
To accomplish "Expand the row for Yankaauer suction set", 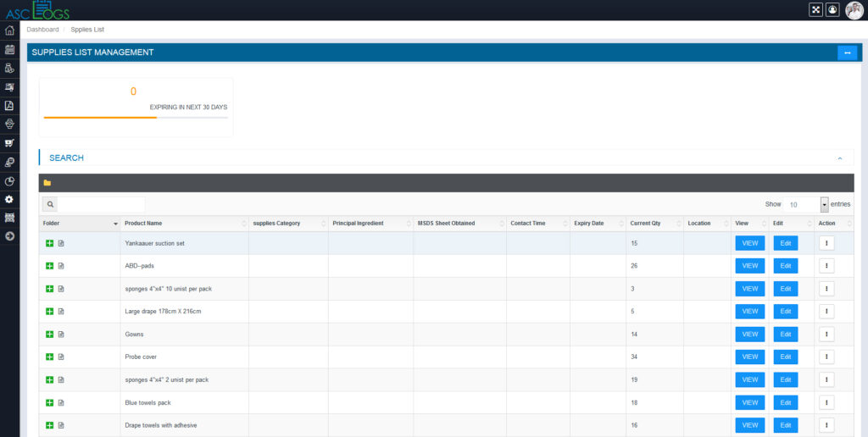I will point(49,243).
